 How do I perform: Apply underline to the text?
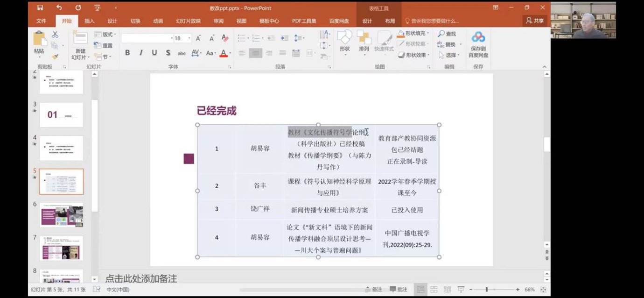click(154, 53)
